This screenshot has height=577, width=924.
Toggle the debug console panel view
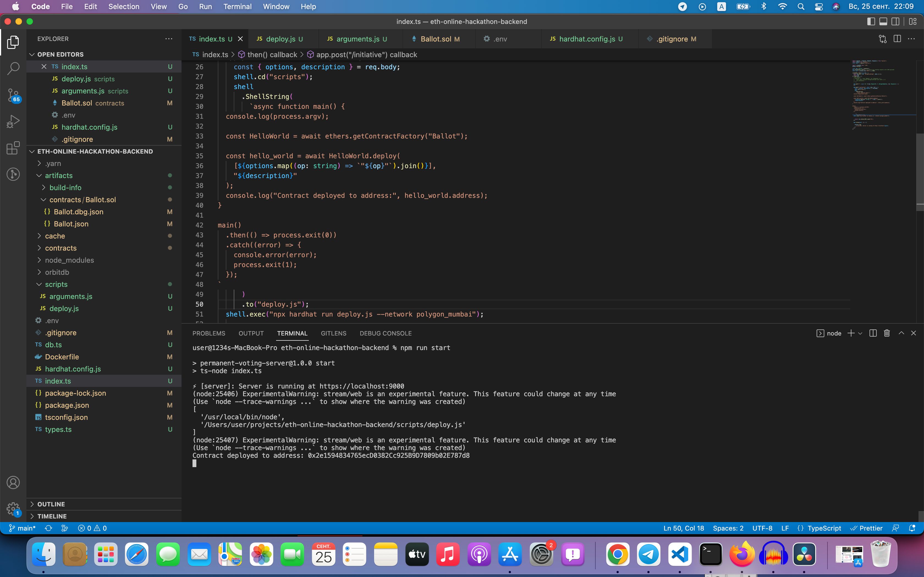tap(386, 333)
